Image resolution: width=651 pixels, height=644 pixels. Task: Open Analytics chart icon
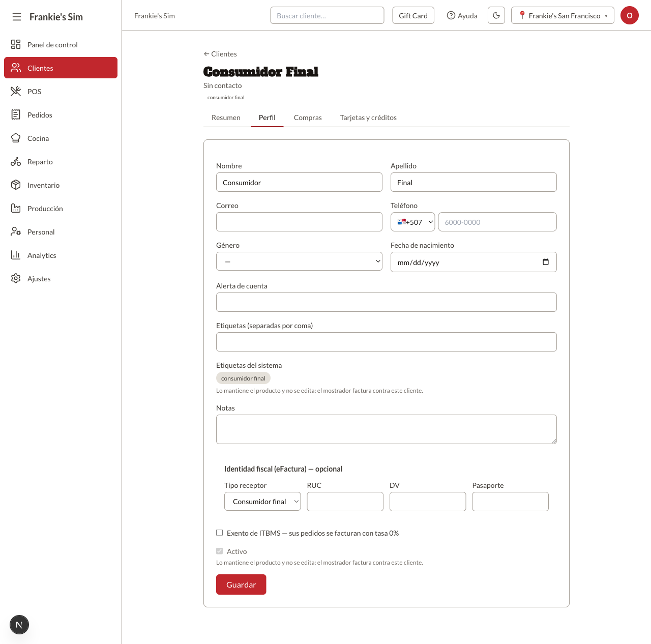pos(16,255)
